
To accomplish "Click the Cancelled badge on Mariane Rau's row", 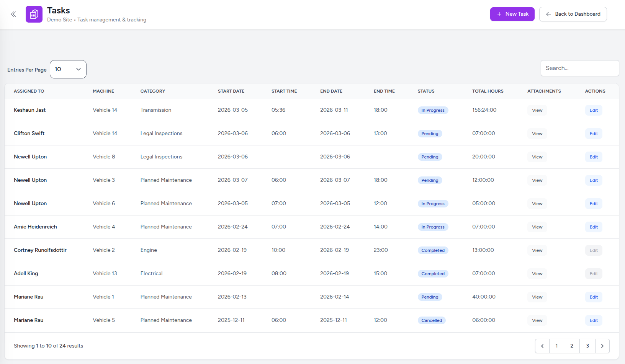I will pyautogui.click(x=431, y=320).
